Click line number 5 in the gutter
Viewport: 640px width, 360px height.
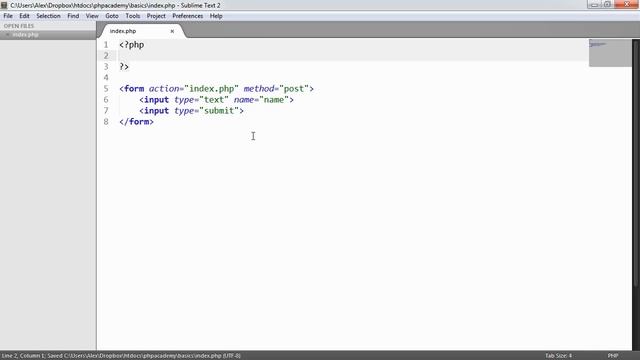pyautogui.click(x=106, y=89)
